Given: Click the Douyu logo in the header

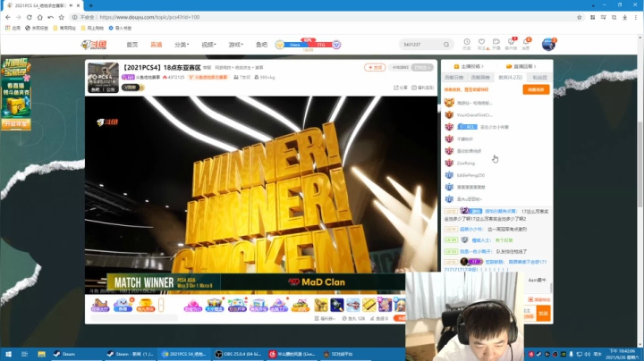Looking at the screenshot, I should 94,45.
